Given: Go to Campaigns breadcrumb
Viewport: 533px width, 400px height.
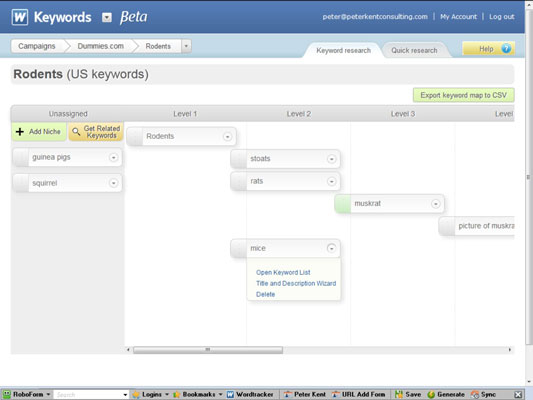Looking at the screenshot, I should coord(37,46).
